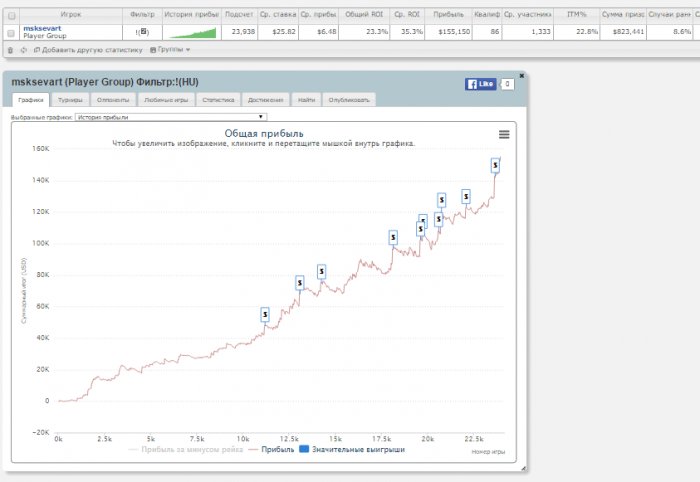The height and width of the screenshot is (482, 700).
Task: Click the $25.82 average stake cell
Action: (278, 32)
